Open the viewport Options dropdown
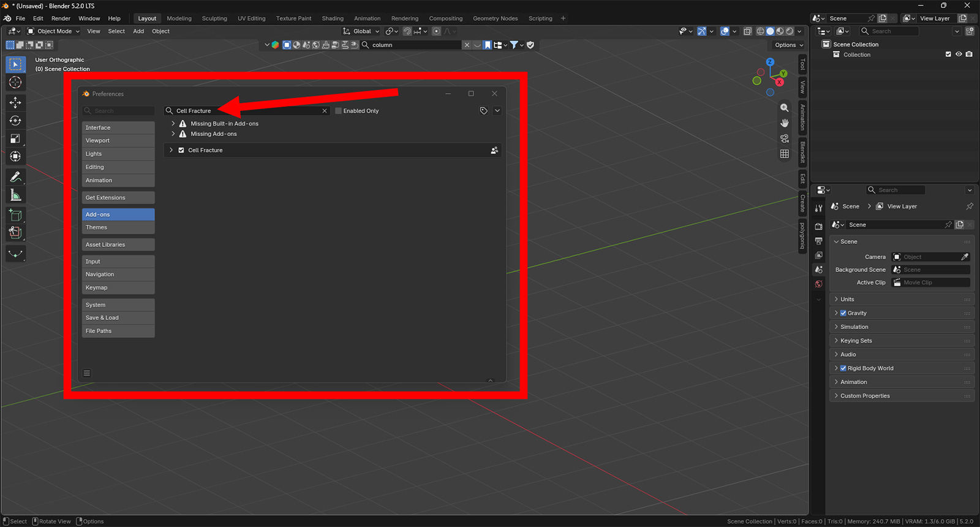Viewport: 980px width, 527px height. [x=788, y=45]
